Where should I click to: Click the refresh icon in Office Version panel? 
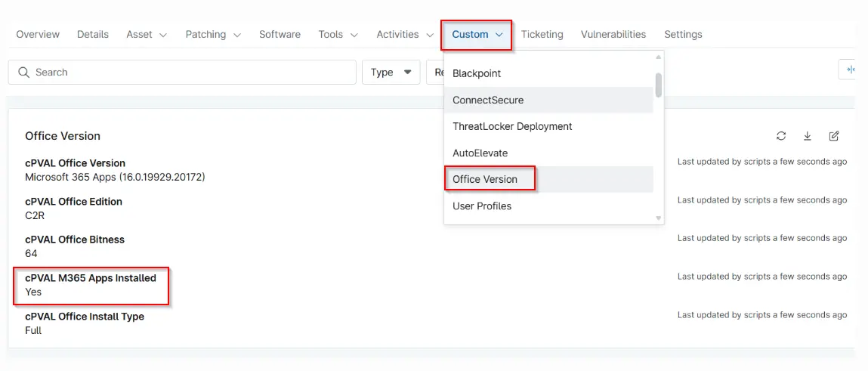[x=781, y=136]
